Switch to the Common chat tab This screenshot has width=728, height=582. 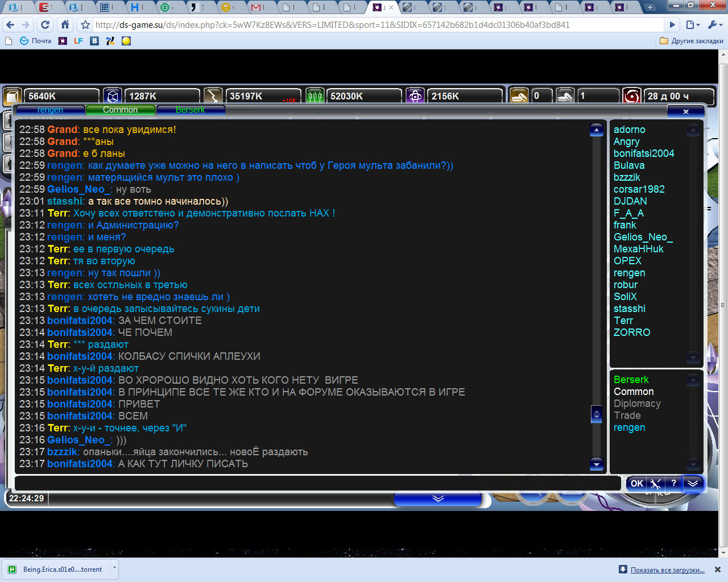120,110
